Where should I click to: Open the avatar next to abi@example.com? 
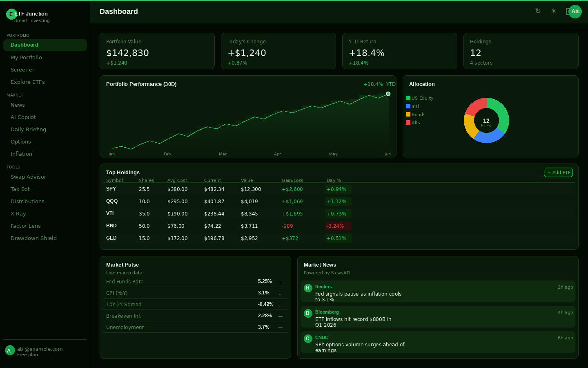point(9,350)
